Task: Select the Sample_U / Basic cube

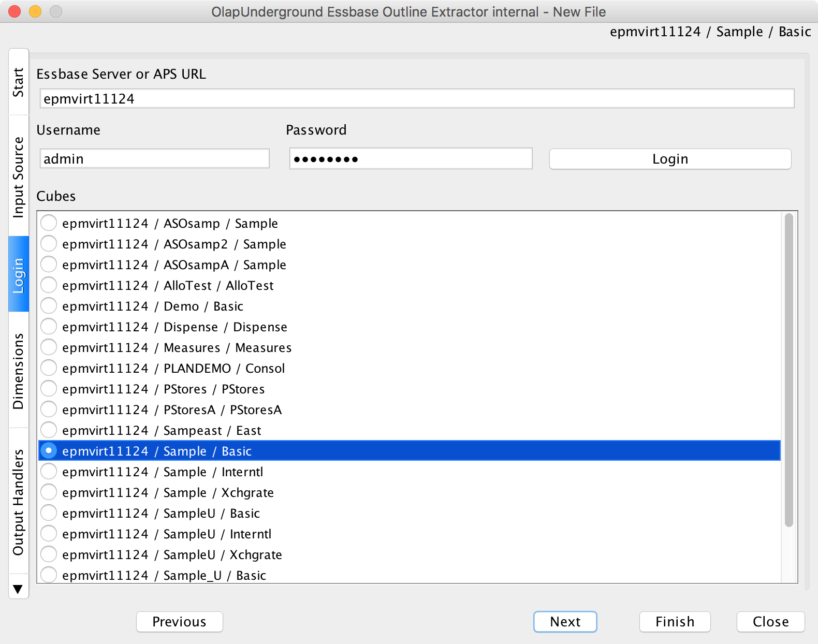Action: click(x=49, y=575)
